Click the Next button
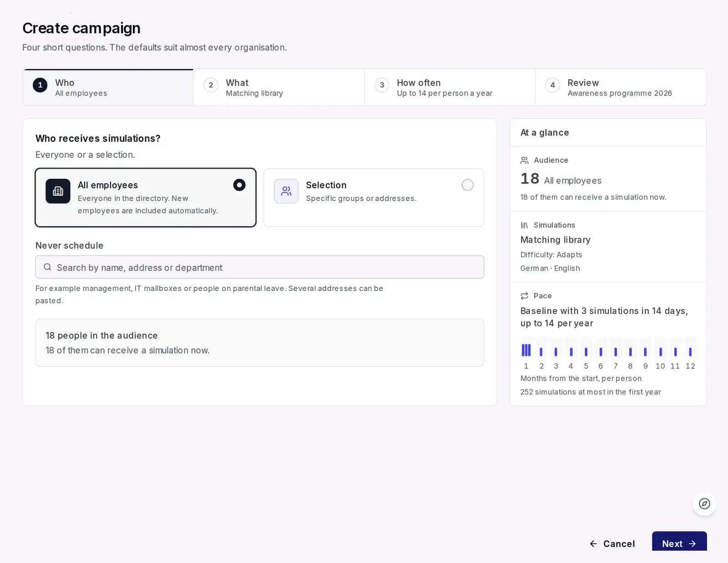The image size is (728, 563). (679, 543)
